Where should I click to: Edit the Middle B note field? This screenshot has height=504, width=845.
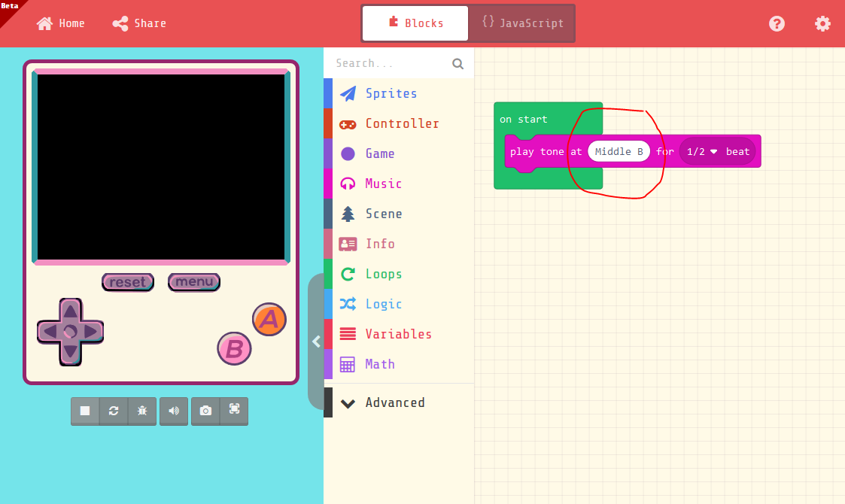(x=619, y=151)
